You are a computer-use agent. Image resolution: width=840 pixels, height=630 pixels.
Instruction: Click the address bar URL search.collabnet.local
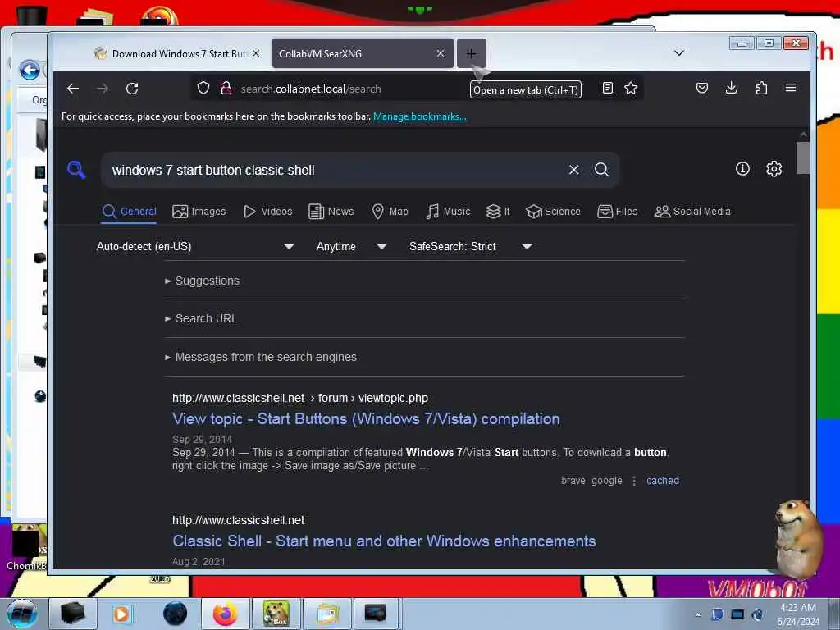point(311,89)
